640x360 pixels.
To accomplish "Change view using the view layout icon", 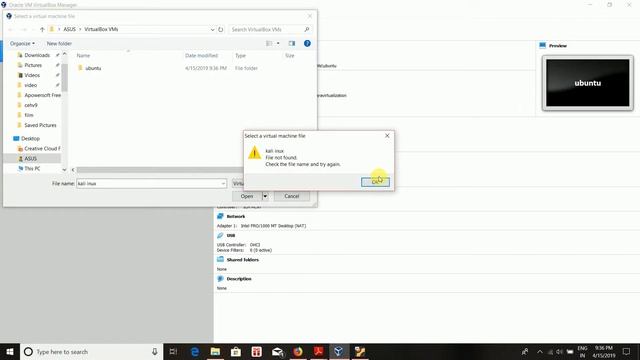I will pyautogui.click(x=269, y=43).
